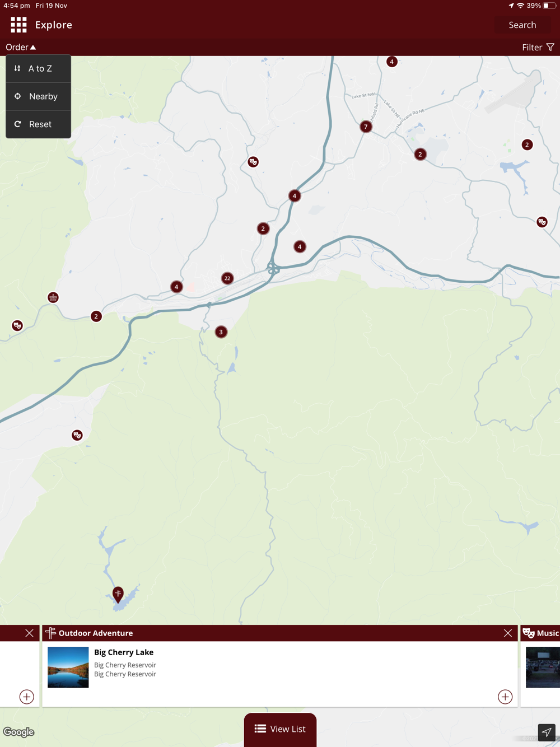Viewport: 560px width, 747px height.
Task: Open the Big Cherry Lake thumbnail
Action: 68,667
